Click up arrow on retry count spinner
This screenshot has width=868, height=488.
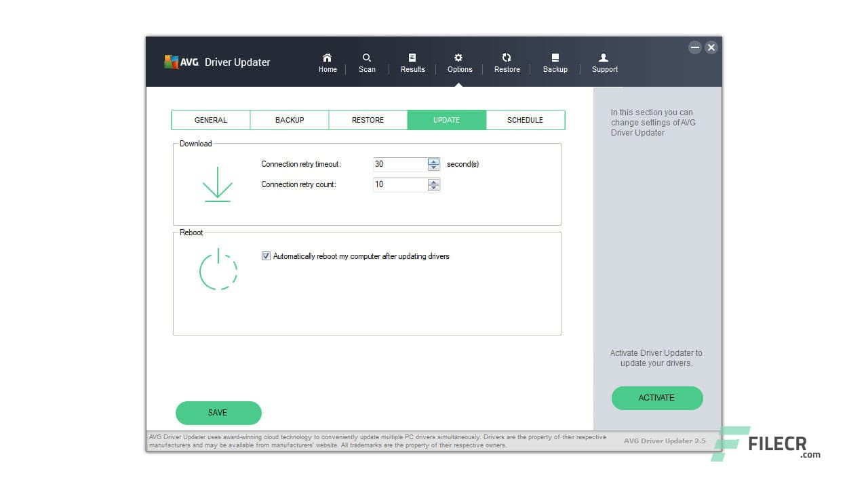point(433,181)
